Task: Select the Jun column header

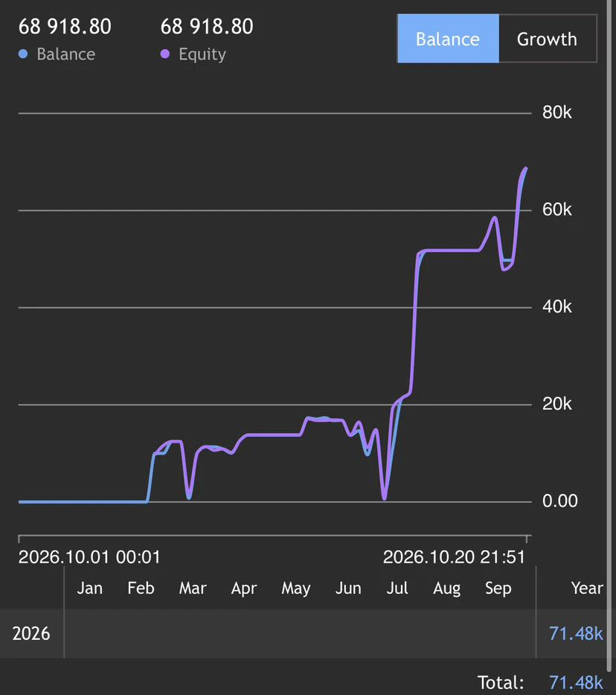Action: pos(348,588)
